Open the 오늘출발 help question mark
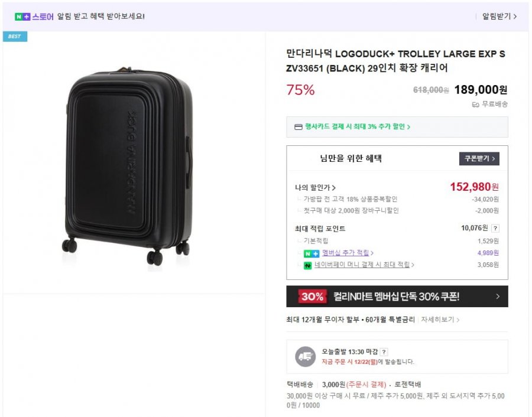This screenshot has height=417, width=532. click(x=384, y=352)
